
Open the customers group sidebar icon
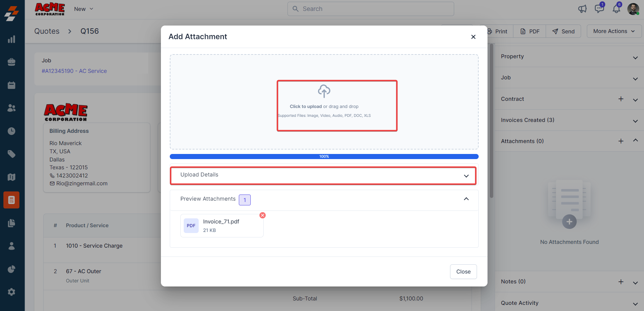coord(12,108)
